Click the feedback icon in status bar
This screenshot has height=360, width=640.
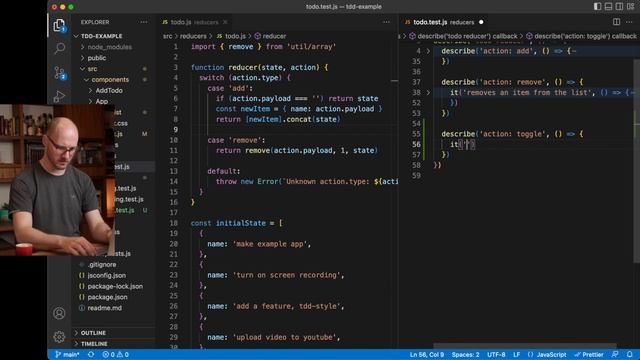616,354
